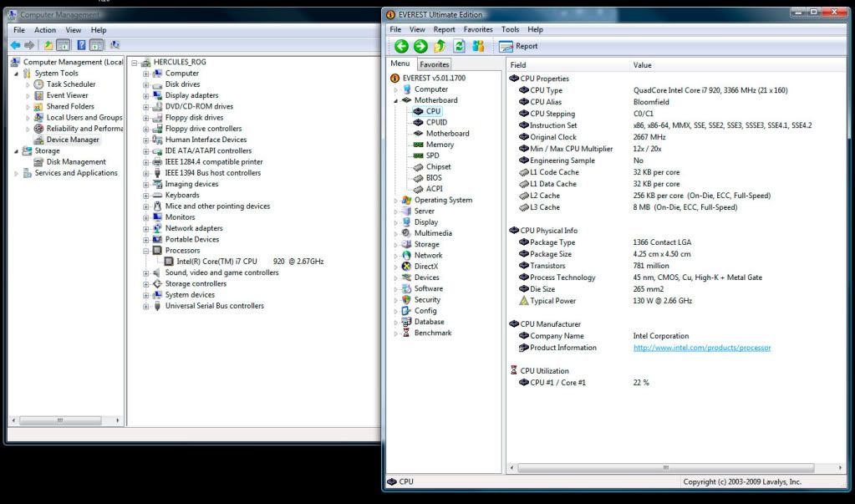855x504 pixels.
Task: Click the blue Help question mark icon
Action: pos(82,45)
